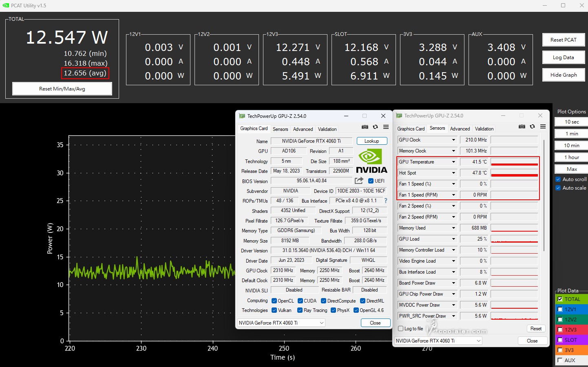The image size is (588, 367).
Task: Click the GPU-Z icon in the Graphics Card window title bar
Action: (x=242, y=116)
